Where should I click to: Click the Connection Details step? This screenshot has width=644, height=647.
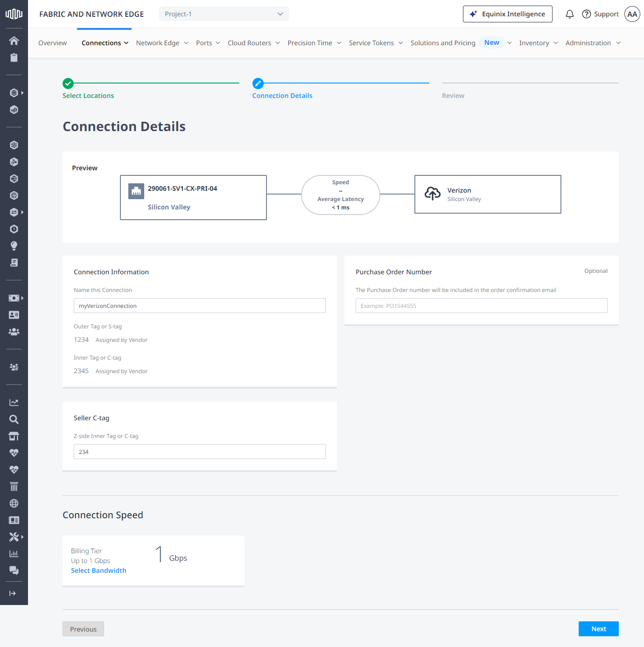(282, 96)
